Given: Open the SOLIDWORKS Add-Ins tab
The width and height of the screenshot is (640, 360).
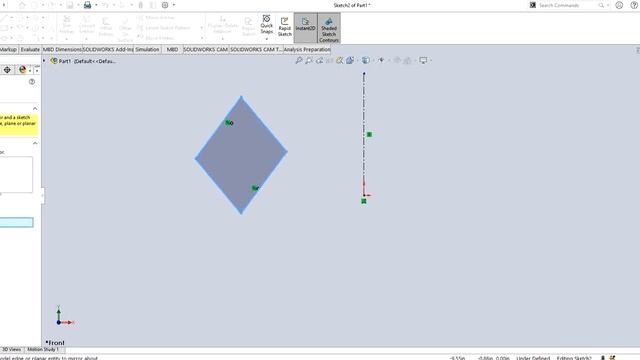Looking at the screenshot, I should 108,49.
